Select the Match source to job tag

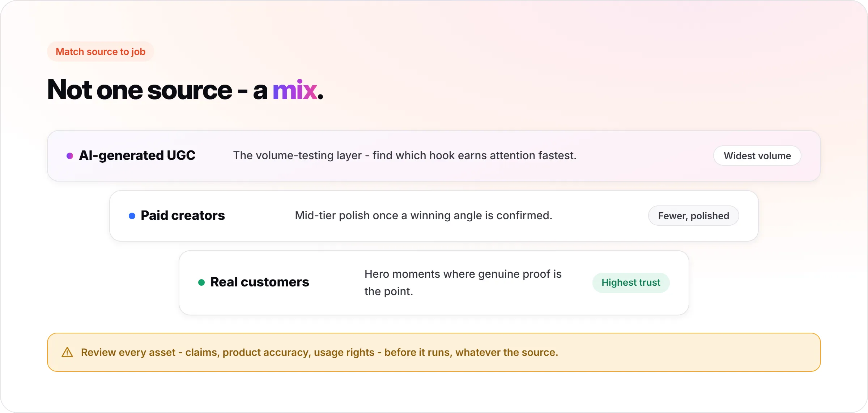pos(101,52)
